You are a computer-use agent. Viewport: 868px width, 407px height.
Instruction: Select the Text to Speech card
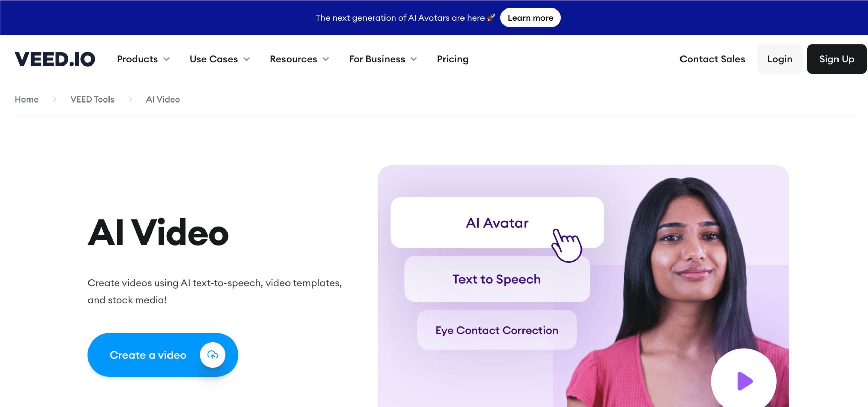[x=497, y=279]
